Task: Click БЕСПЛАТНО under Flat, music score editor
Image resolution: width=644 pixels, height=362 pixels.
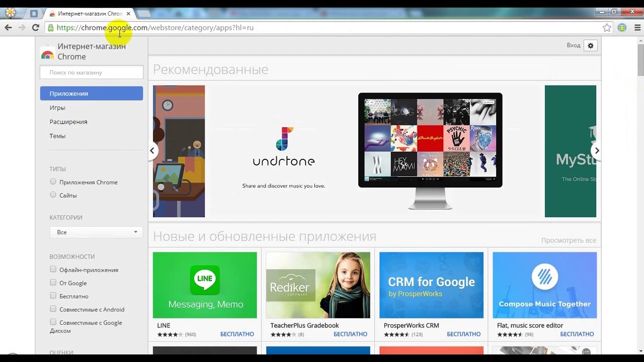Action: tap(577, 334)
